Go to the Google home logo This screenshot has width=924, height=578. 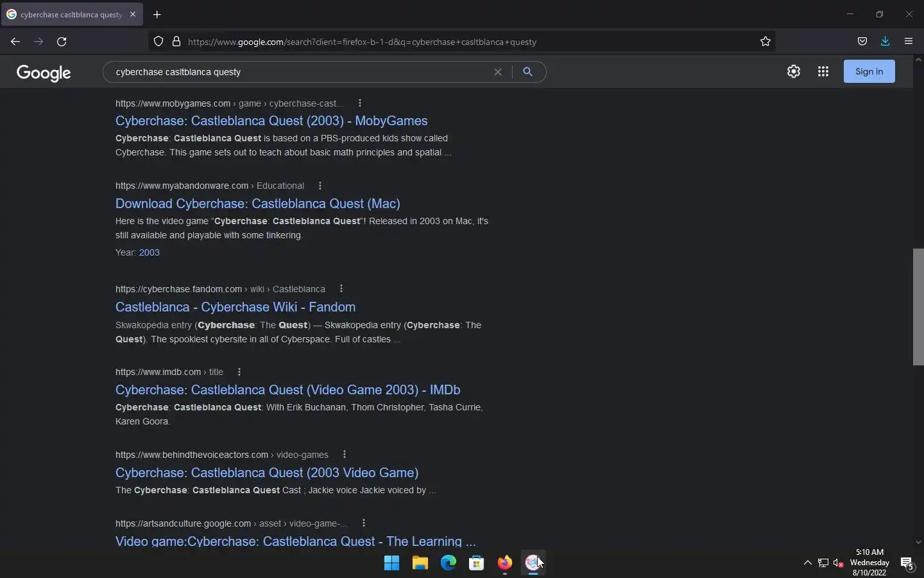pos(44,73)
